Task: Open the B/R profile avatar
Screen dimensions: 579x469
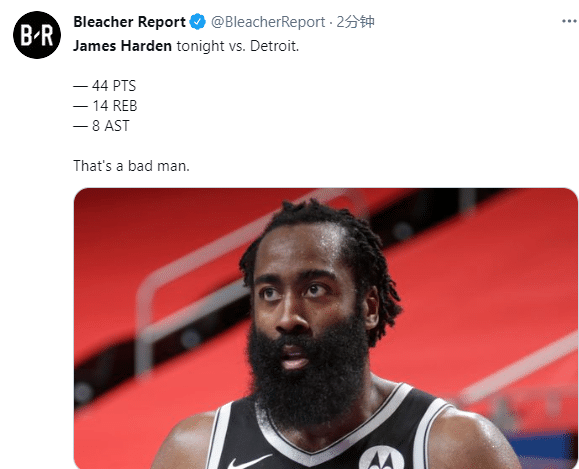Action: pyautogui.click(x=37, y=35)
